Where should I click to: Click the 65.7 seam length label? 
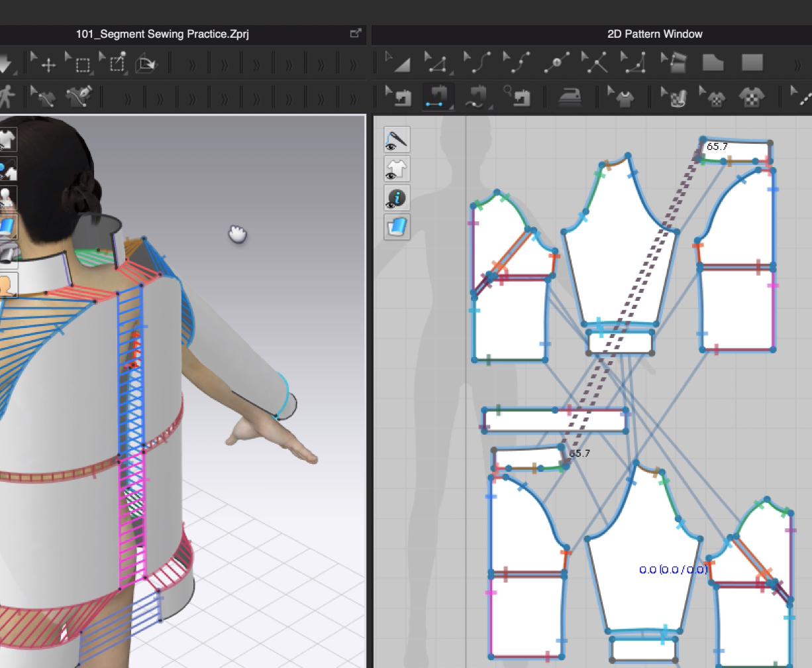717,146
